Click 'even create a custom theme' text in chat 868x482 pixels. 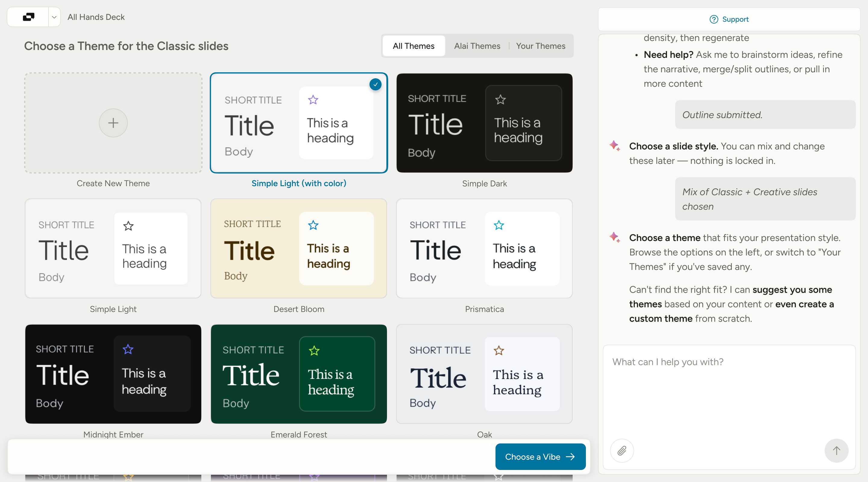click(x=731, y=311)
